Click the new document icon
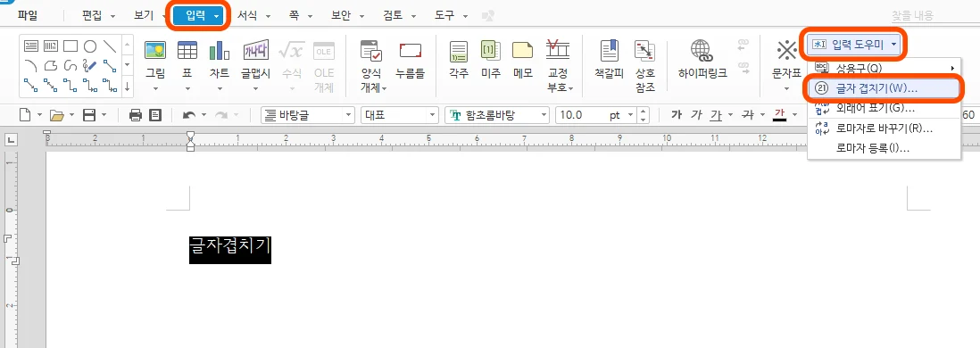Viewport: 980px width, 348px height. coord(25,115)
